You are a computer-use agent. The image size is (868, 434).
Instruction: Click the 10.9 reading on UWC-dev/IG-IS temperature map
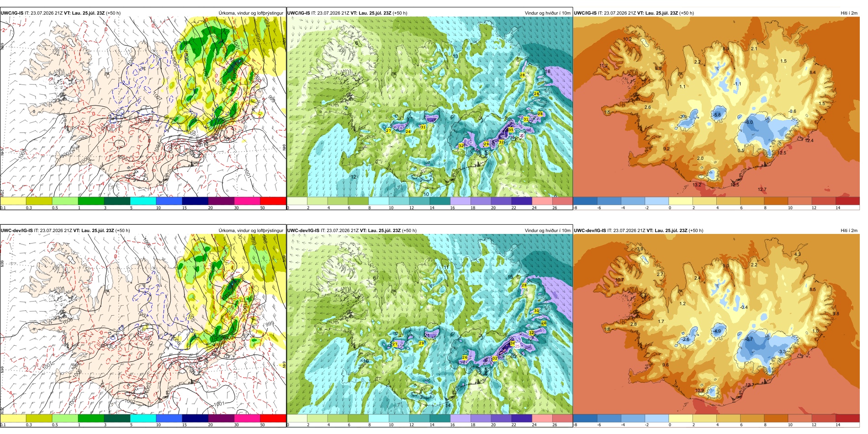[699, 391]
